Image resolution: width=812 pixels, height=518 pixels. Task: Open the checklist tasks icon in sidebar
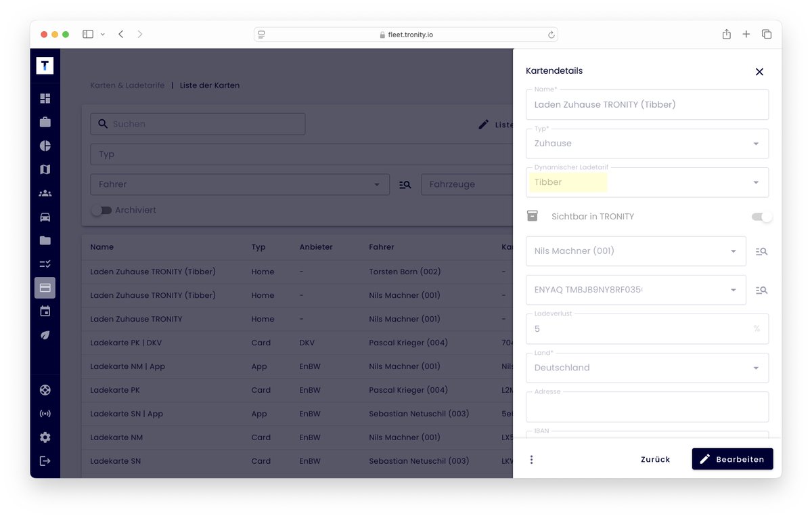click(45, 264)
